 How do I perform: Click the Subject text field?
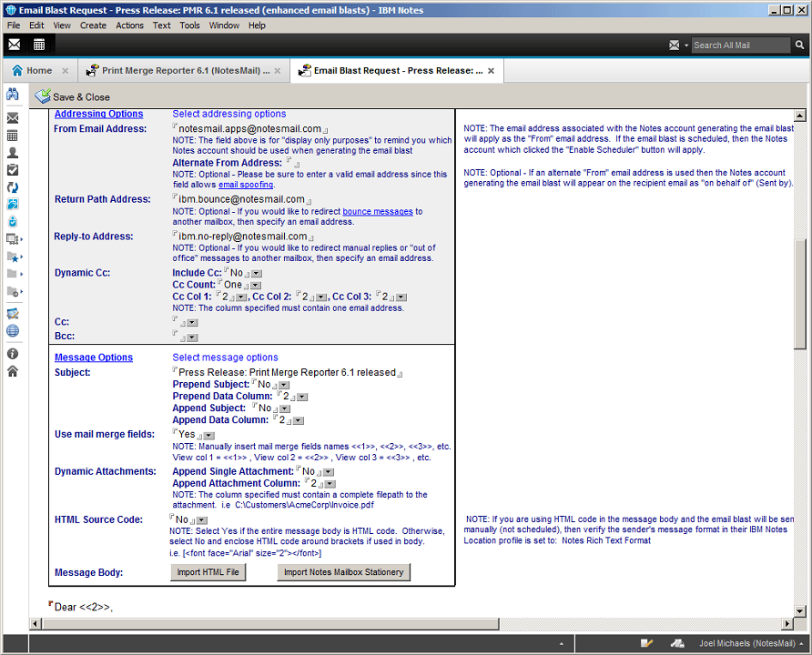tap(287, 372)
